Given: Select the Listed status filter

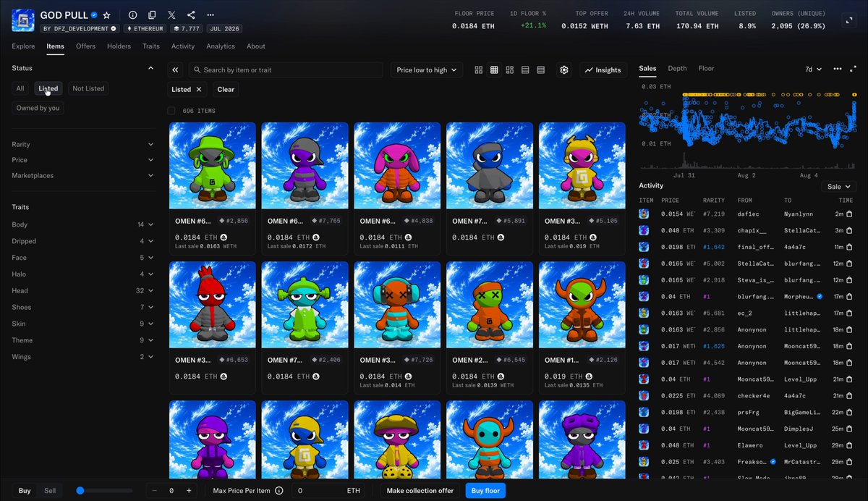Looking at the screenshot, I should (x=48, y=88).
